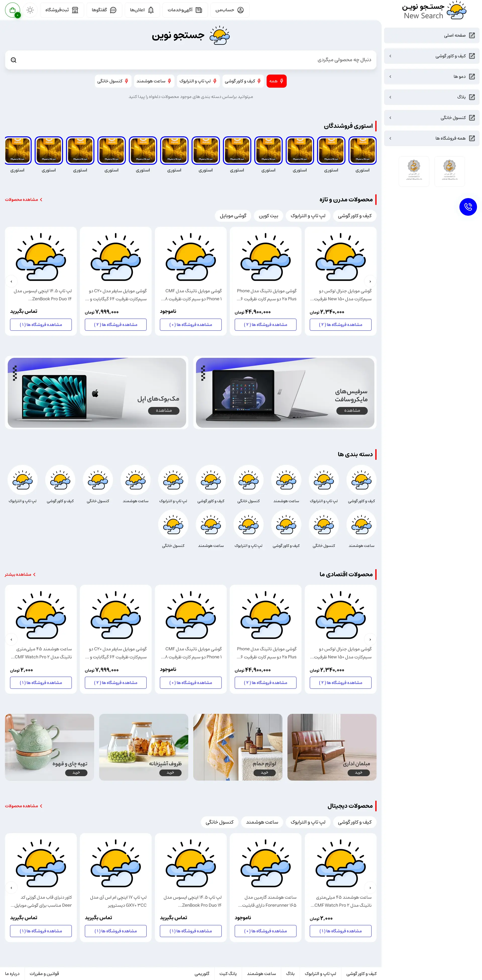The image size is (482, 980).
Task: Click the جستجو نوین New Search sidebar logo
Action: [x=434, y=11]
